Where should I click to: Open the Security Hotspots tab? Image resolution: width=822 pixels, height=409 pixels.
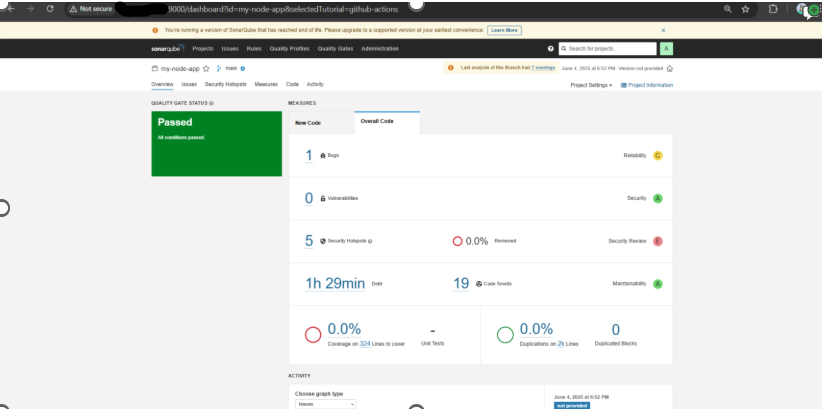click(225, 84)
